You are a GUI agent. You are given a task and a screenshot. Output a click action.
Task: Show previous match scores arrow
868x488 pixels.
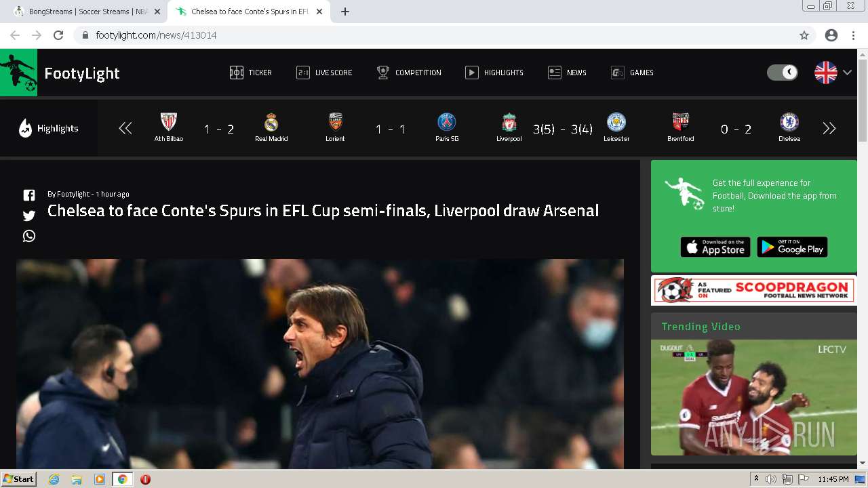coord(125,128)
